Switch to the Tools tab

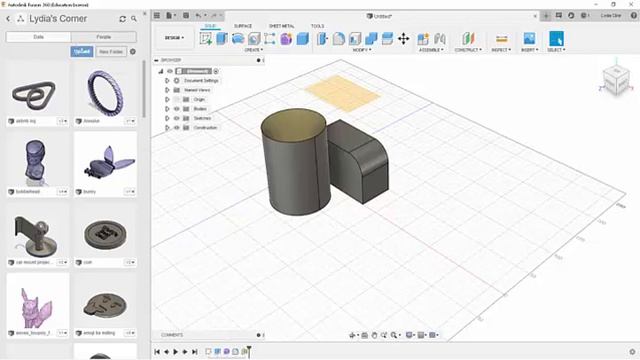(317, 26)
